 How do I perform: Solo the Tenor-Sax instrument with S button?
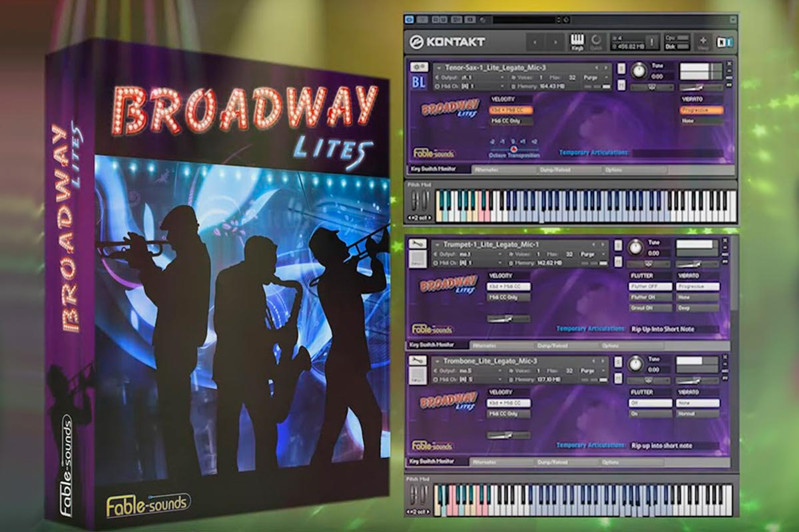coord(621,69)
